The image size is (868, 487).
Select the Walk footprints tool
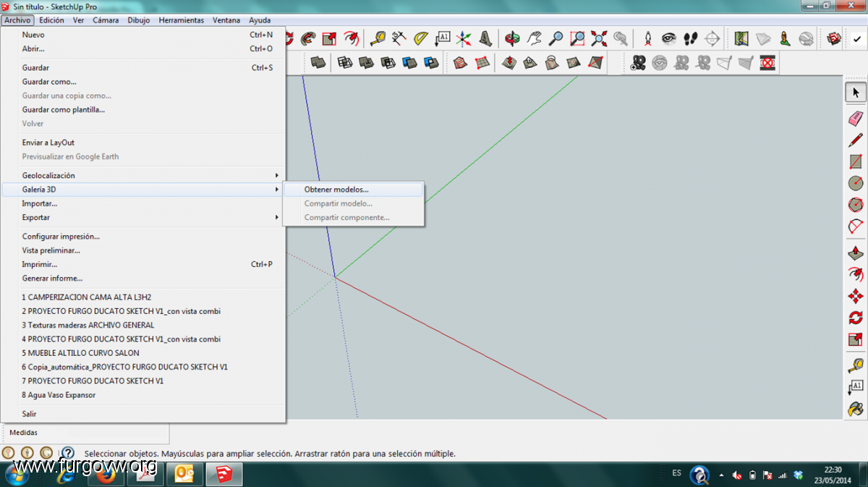(x=691, y=38)
